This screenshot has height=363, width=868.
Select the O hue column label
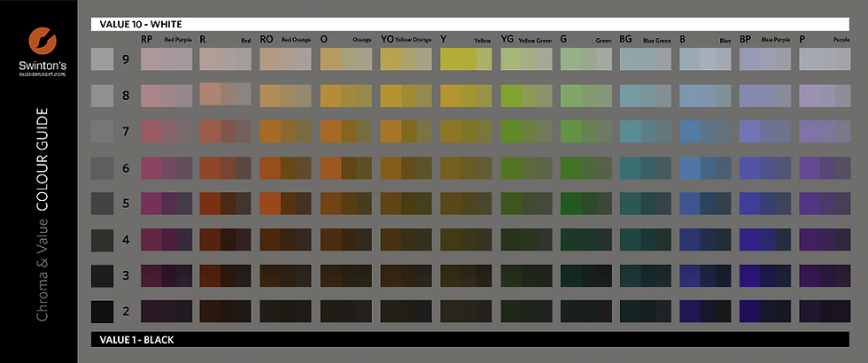[324, 39]
